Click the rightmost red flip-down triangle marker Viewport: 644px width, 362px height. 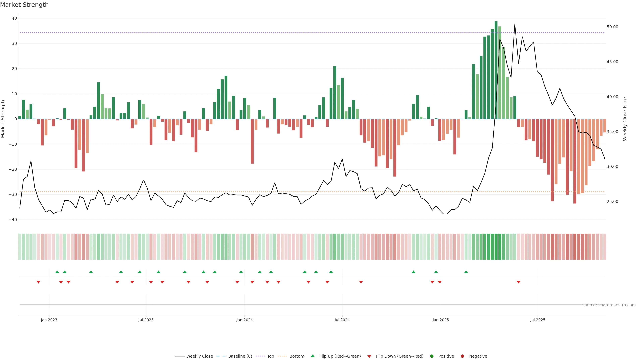pyautogui.click(x=519, y=282)
